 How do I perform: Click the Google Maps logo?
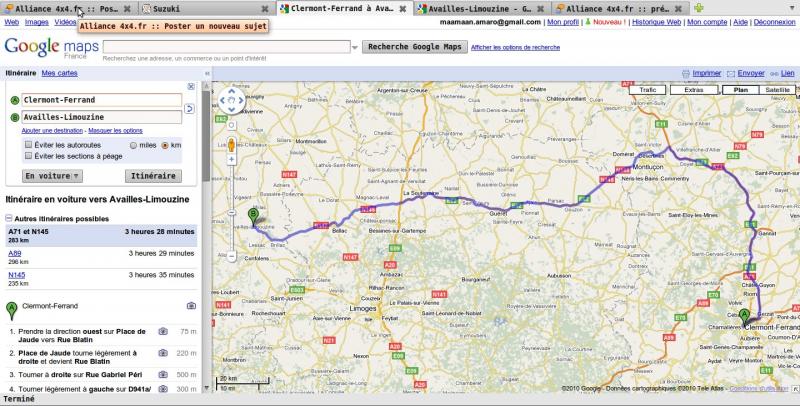pos(51,47)
